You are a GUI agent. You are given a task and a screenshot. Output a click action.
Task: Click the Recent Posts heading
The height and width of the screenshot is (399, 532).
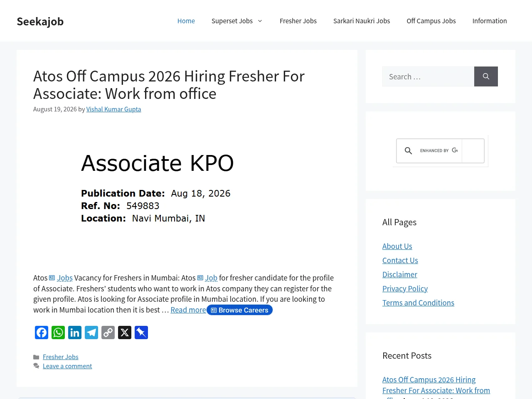[x=407, y=355]
